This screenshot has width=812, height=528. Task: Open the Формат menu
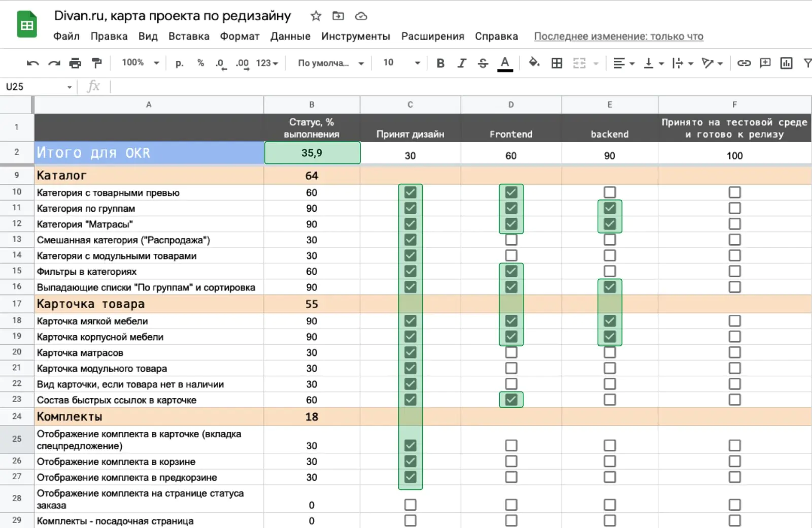240,36
